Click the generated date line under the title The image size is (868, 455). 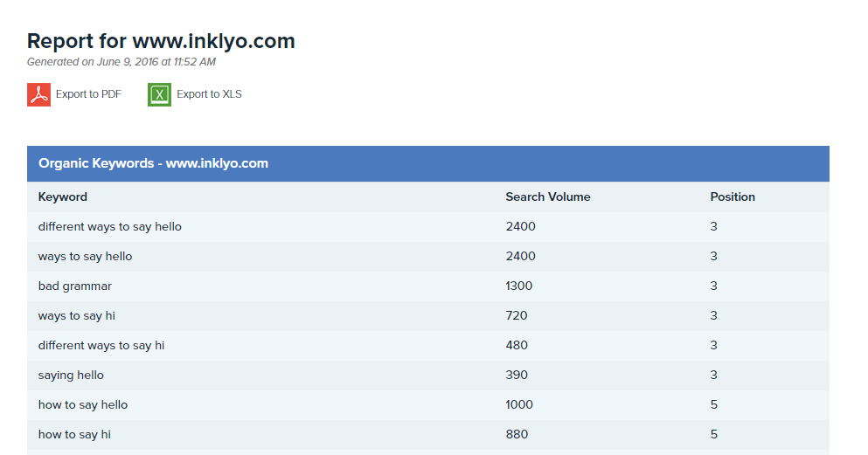click(122, 62)
